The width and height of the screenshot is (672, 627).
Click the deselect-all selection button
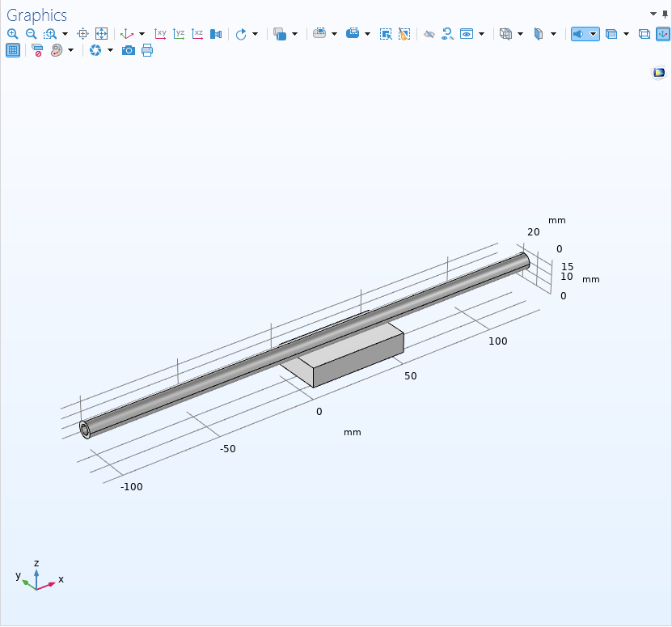click(x=404, y=34)
